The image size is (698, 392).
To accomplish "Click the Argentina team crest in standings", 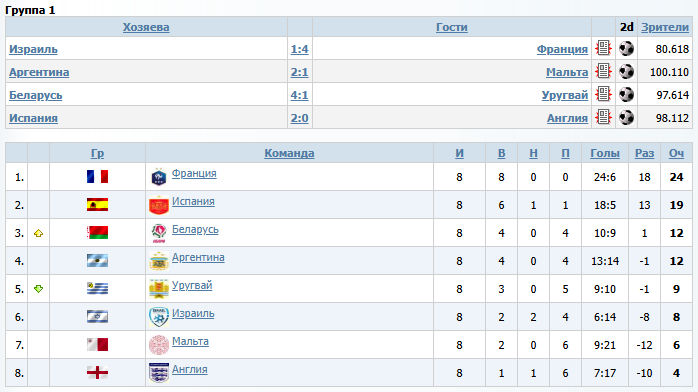I will coord(159,261).
